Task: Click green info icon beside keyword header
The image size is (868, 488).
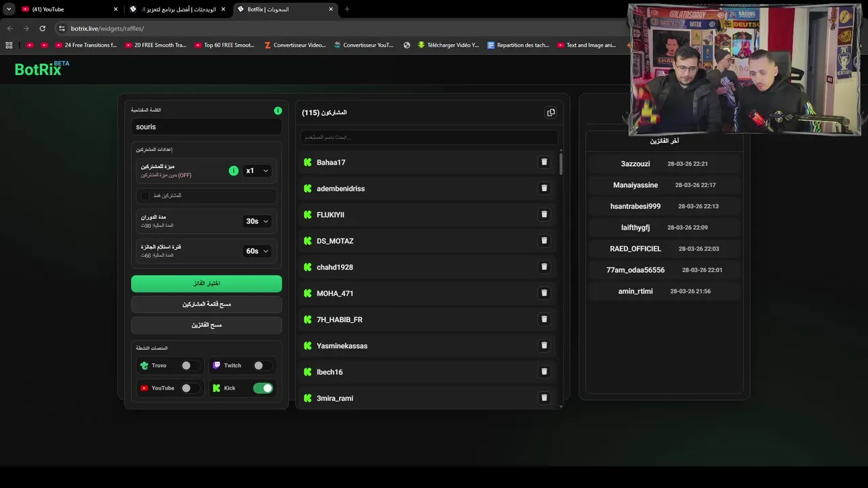Action: pyautogui.click(x=278, y=110)
